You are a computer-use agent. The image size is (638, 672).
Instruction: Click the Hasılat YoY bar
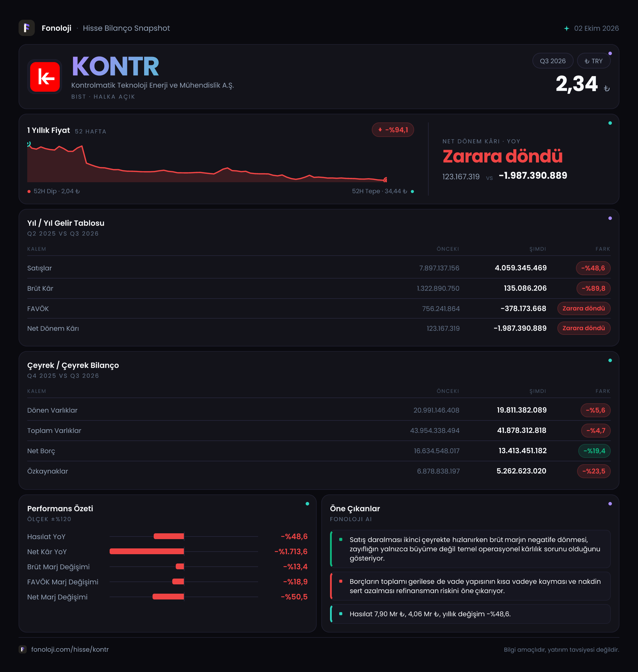[169, 536]
